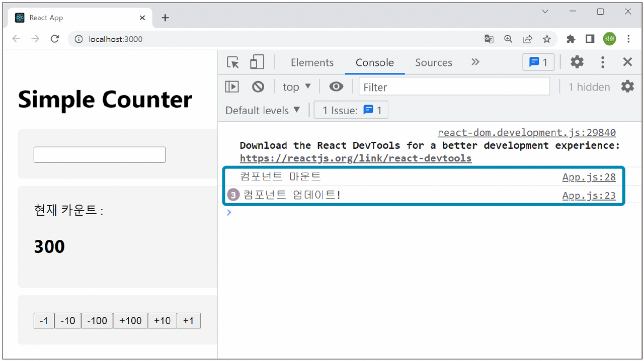Open the Extensions puzzle icon

571,39
